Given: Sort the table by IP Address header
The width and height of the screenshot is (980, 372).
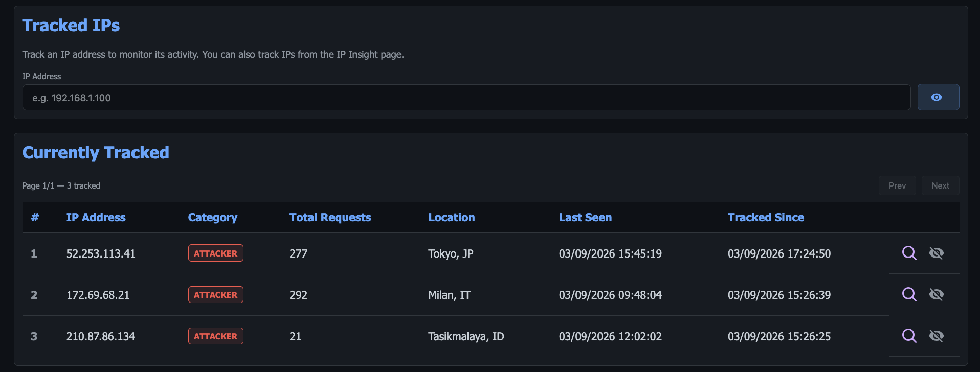Looking at the screenshot, I should [96, 217].
